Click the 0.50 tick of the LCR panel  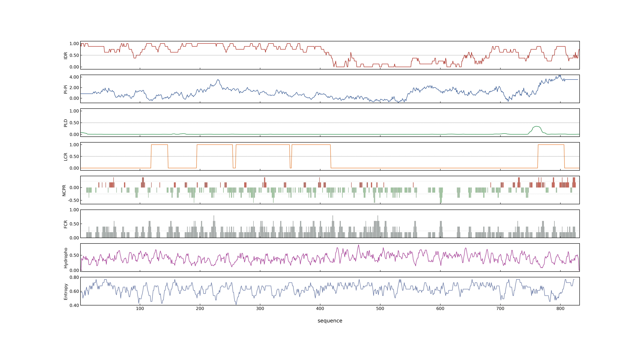click(x=74, y=157)
